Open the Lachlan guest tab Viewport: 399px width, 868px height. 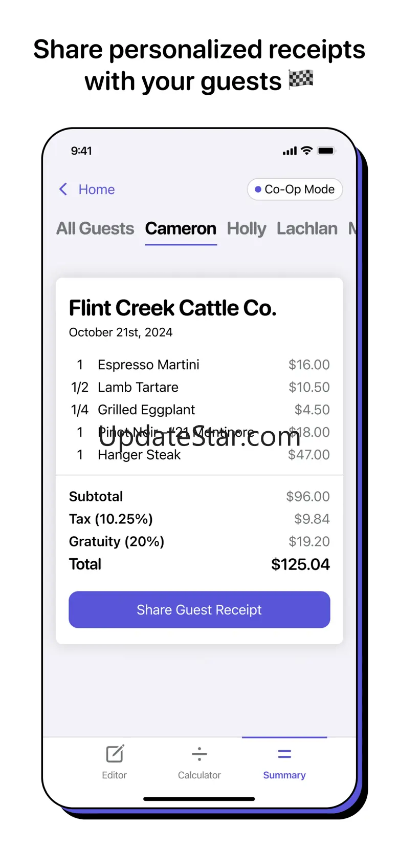pos(307,228)
